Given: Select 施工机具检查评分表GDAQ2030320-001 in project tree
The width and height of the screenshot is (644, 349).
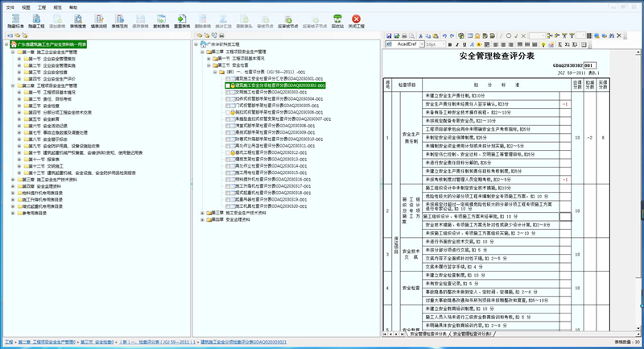Looking at the screenshot, I should point(271,206).
